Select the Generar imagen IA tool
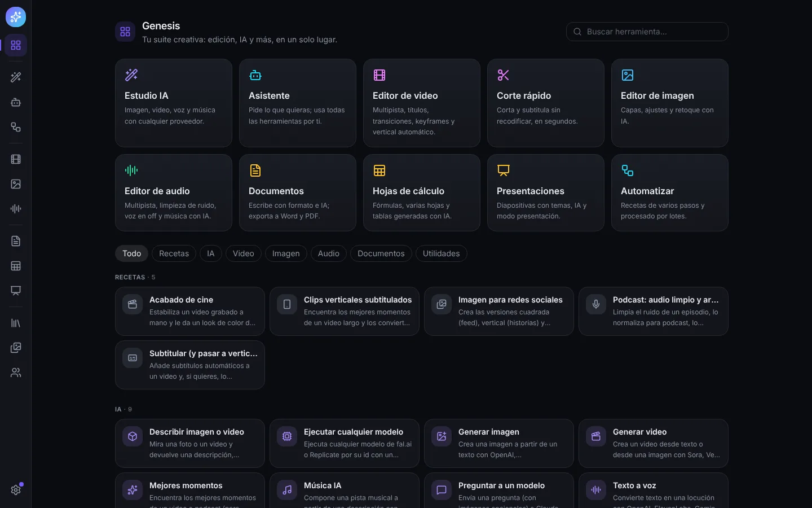This screenshot has width=812, height=508. point(499,443)
